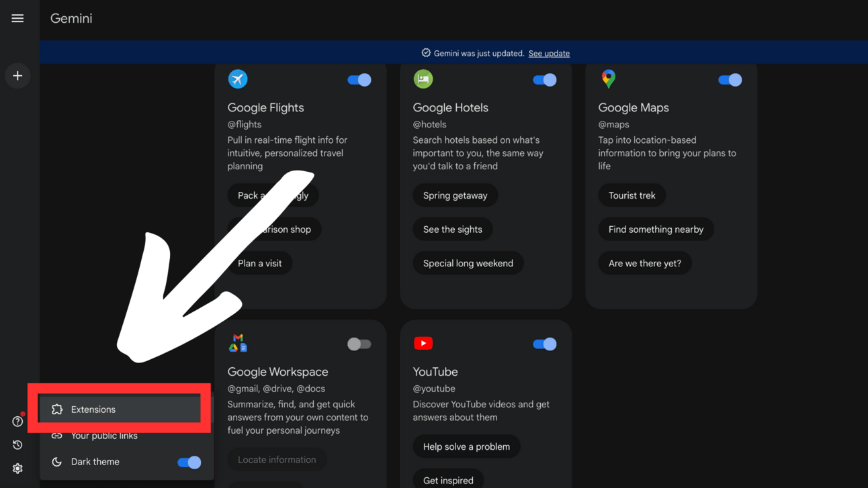The height and width of the screenshot is (488, 868).
Task: Click the update checkmark badge icon
Action: (426, 53)
